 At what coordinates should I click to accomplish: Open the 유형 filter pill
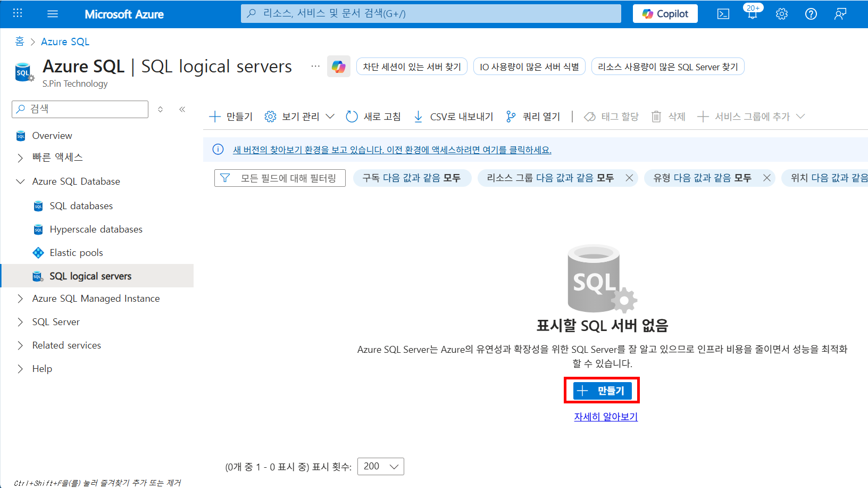pyautogui.click(x=702, y=178)
